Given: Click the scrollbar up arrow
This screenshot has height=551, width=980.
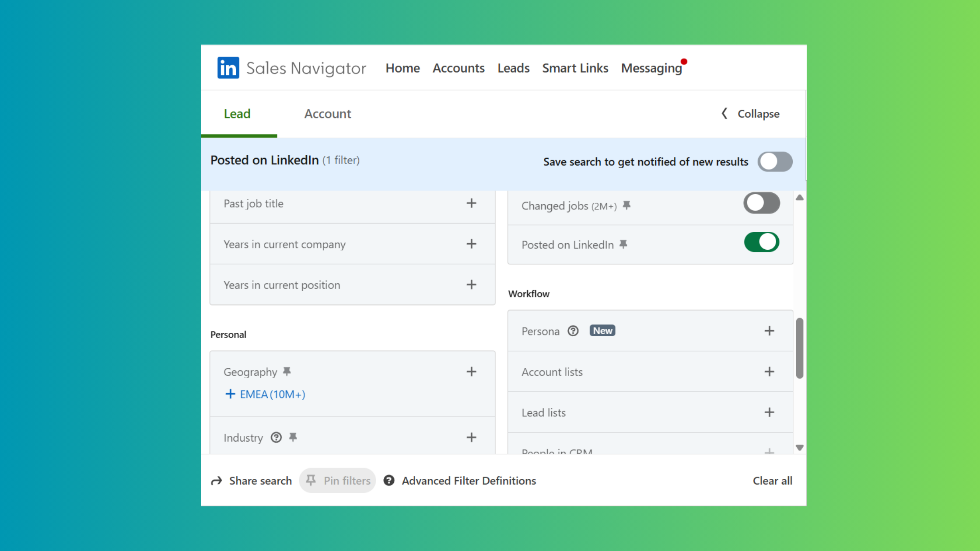Looking at the screenshot, I should click(800, 198).
